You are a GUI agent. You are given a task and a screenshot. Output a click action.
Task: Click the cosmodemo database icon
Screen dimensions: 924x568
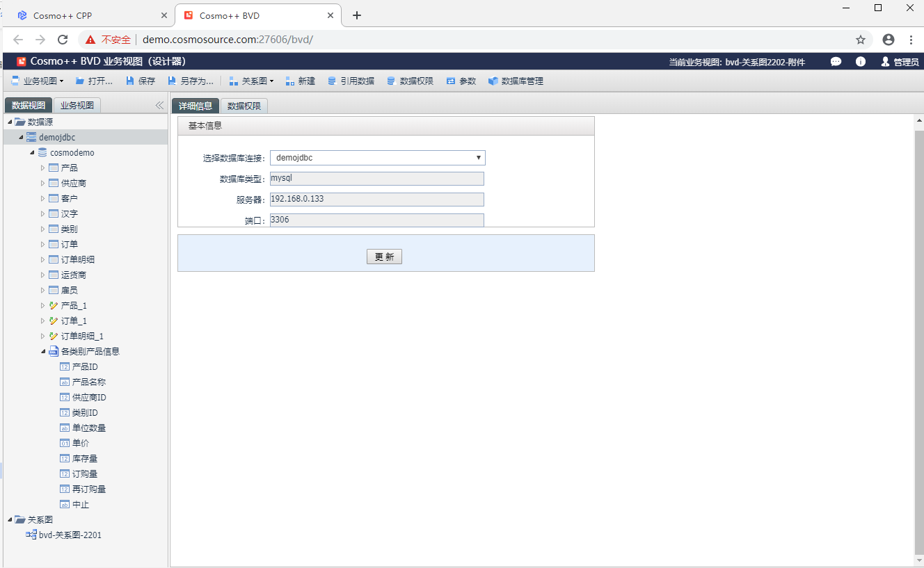click(42, 152)
